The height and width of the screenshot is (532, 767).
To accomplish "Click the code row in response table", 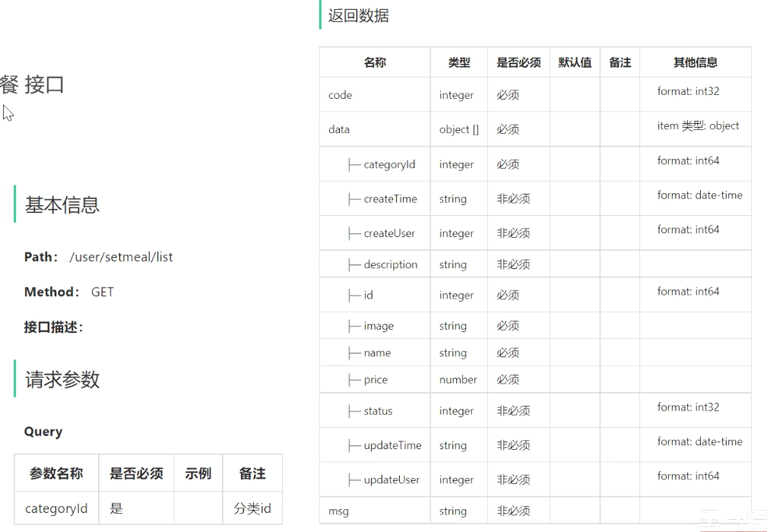I will click(340, 95).
